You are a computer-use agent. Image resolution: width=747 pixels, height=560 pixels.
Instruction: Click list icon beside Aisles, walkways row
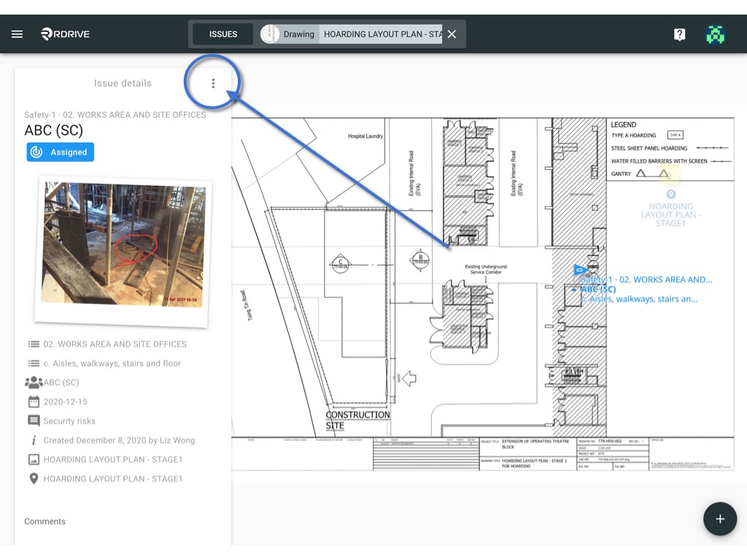point(34,363)
